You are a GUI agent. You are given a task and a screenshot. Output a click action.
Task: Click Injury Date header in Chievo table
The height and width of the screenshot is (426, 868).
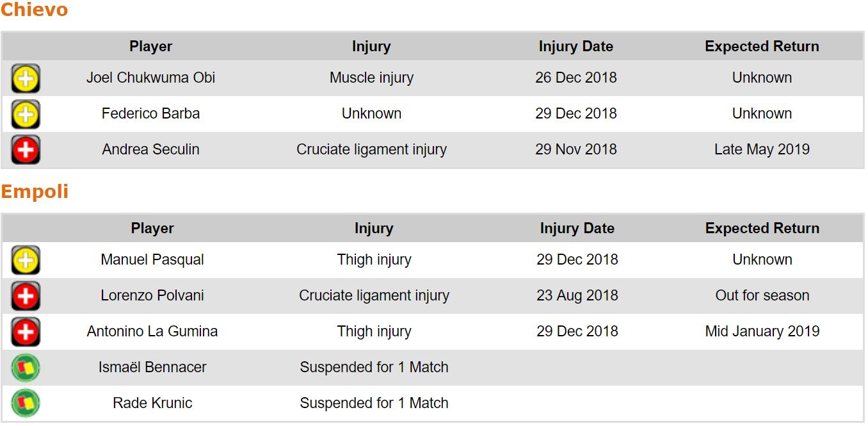[x=575, y=47]
